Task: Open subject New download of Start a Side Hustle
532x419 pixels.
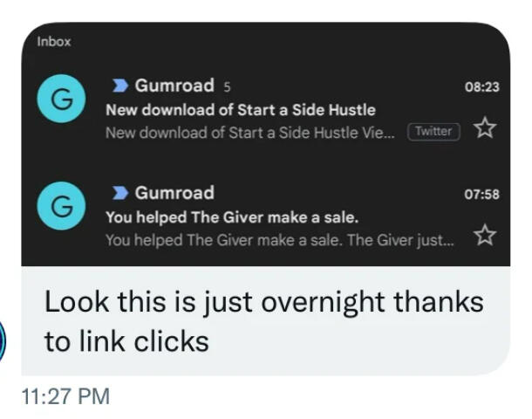Action: pos(241,110)
